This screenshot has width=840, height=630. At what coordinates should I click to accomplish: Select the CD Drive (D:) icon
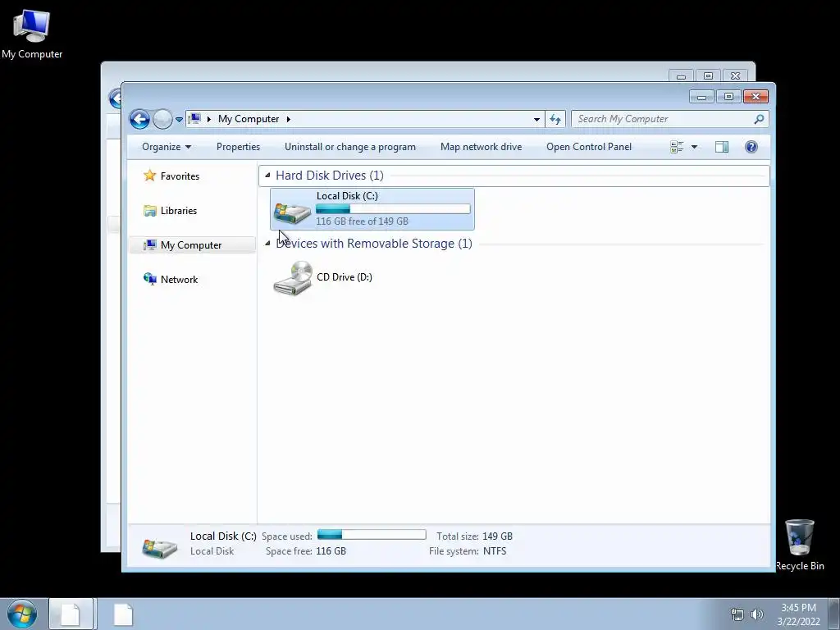pyautogui.click(x=293, y=278)
